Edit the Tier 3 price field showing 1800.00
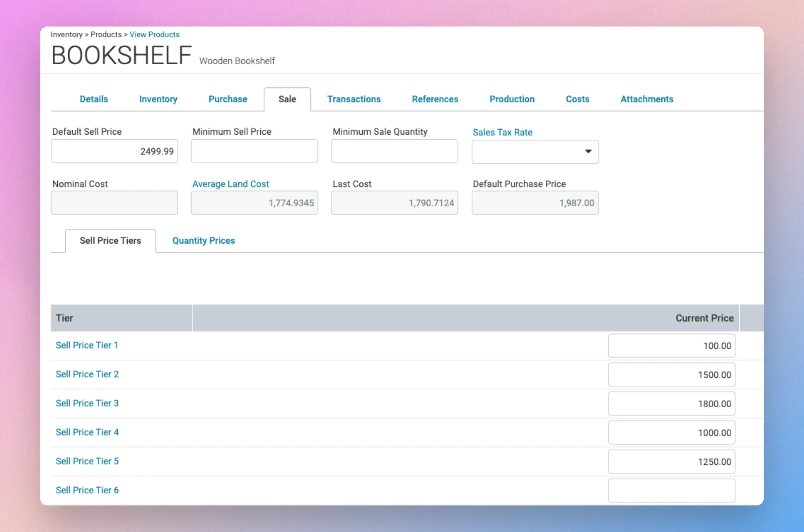This screenshot has height=532, width=804. pos(672,404)
